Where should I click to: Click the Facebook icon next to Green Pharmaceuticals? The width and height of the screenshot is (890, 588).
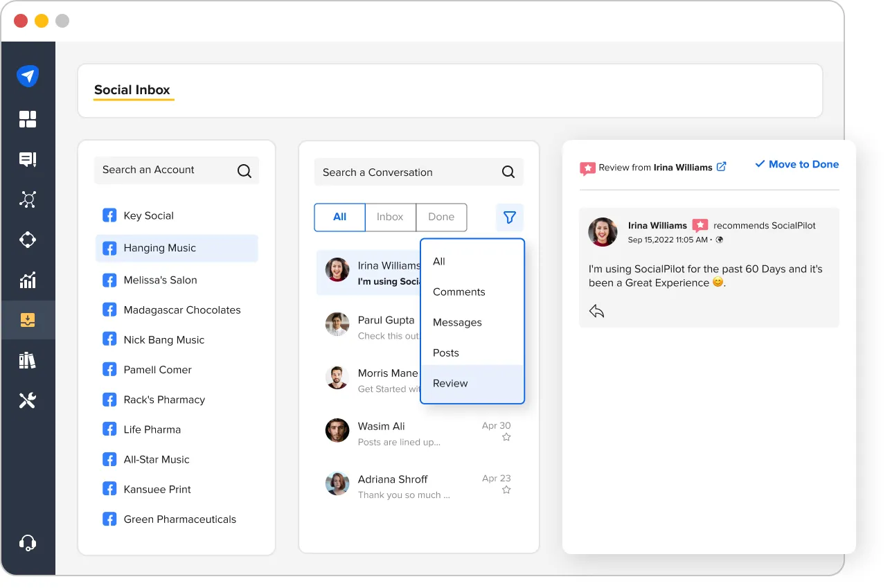109,519
